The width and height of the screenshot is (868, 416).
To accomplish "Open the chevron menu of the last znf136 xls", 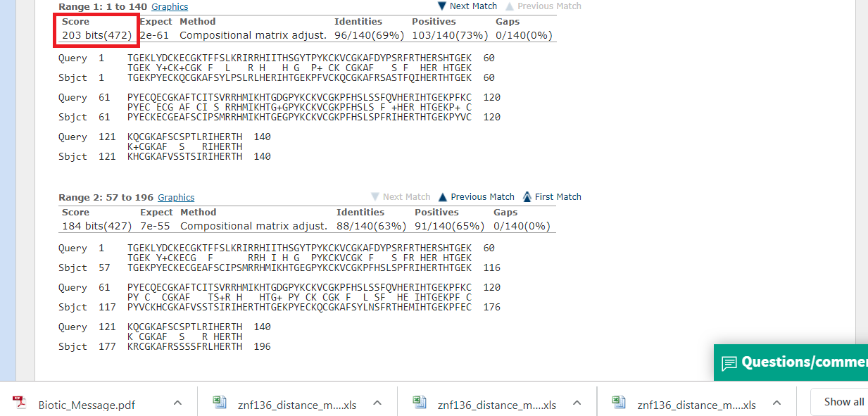I will point(776,403).
